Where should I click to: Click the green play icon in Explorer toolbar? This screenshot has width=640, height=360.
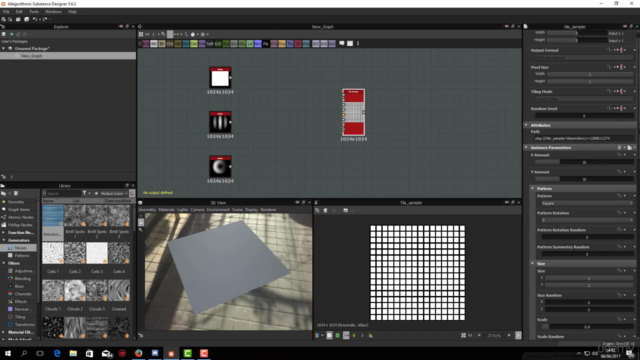12,34
